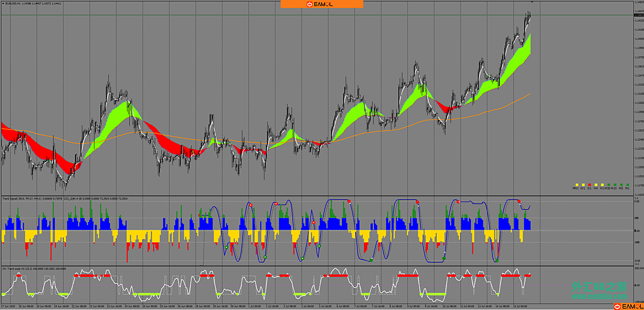Click the orange EAMOL banner at top
The image size is (644, 310).
[x=322, y=4]
